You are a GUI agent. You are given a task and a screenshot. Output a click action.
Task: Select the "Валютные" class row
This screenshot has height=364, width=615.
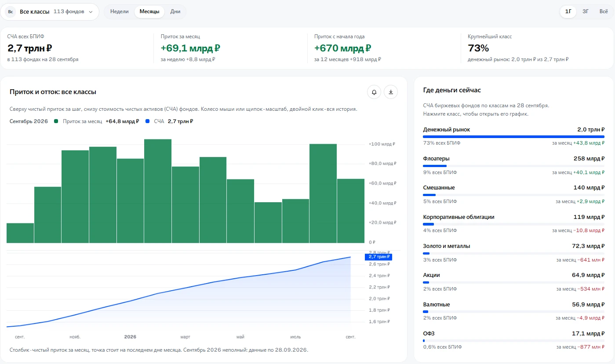tap(513, 311)
